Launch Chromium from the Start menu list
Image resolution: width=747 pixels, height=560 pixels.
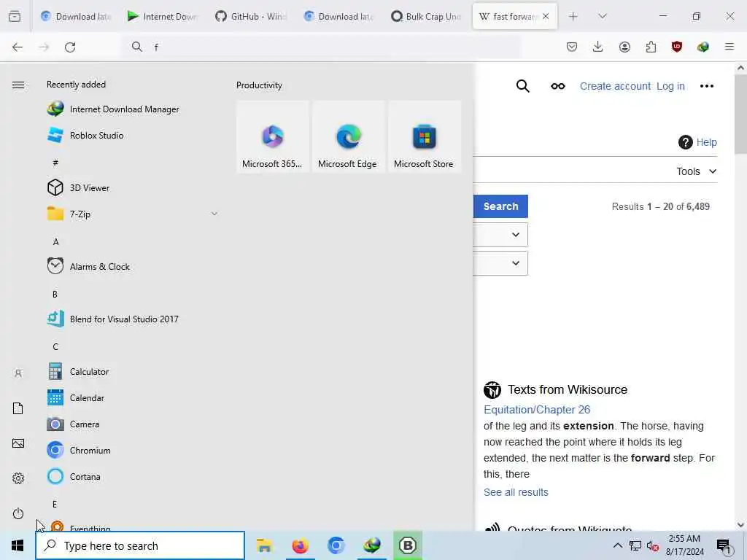click(79, 450)
